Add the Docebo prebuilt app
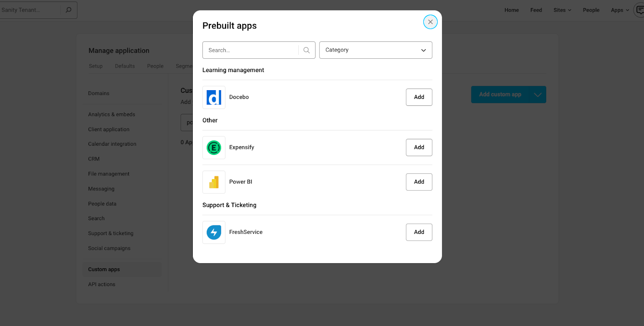Image resolution: width=644 pixels, height=326 pixels. (419, 97)
